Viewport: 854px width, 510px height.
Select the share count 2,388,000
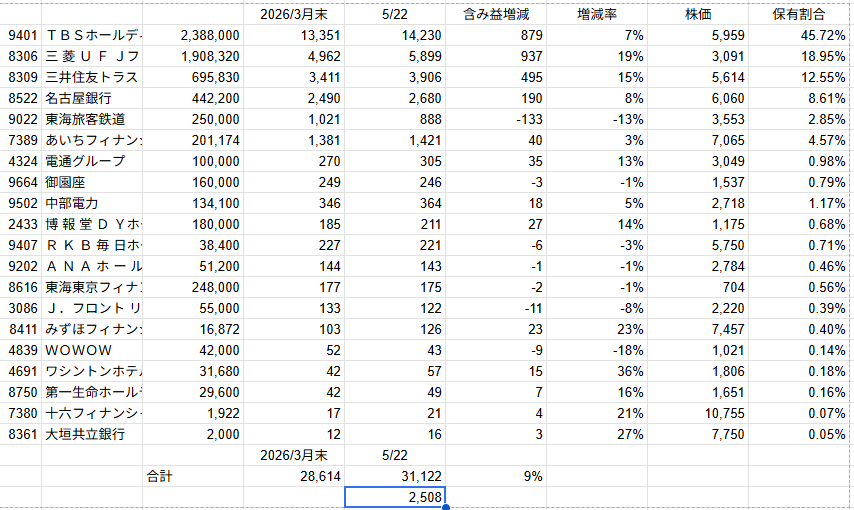193,35
